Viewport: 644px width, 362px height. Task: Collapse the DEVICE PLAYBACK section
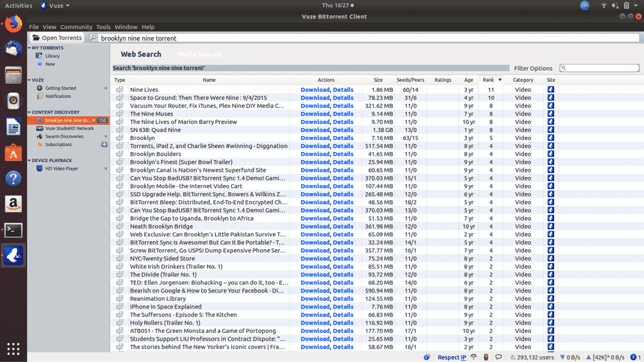[30, 161]
